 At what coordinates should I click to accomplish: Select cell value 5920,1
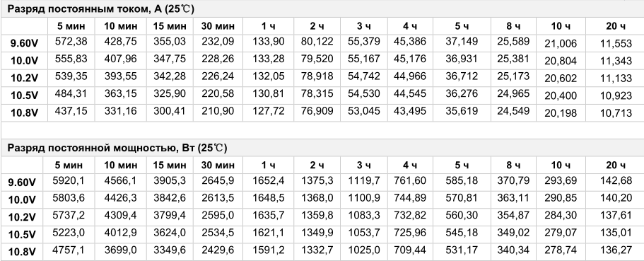tap(68, 180)
